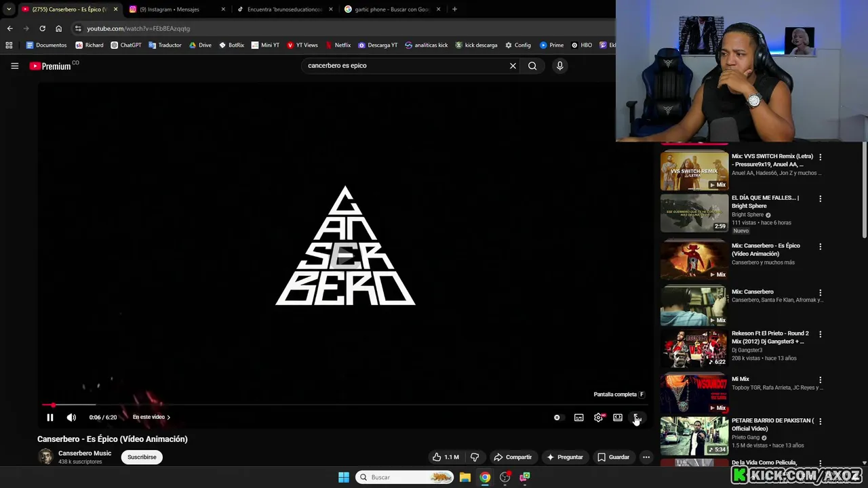Open options for Rekeson Round 2 video
The image size is (868, 488).
820,334
